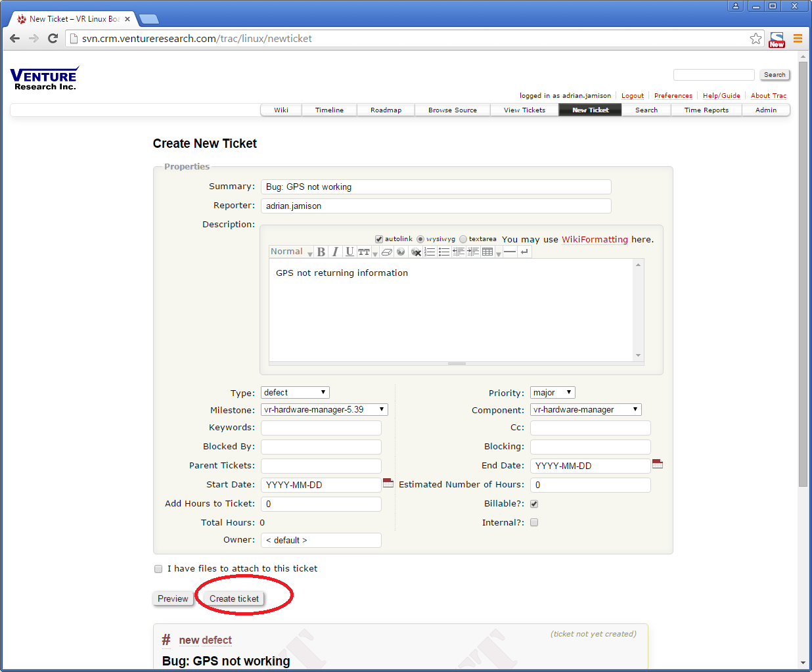Click the insert table icon

[x=487, y=252]
